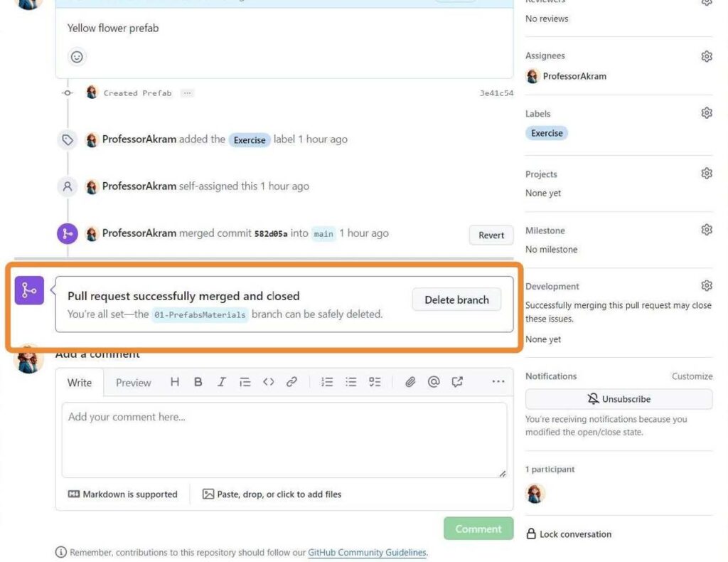Click the Unsubscribe button
The height and width of the screenshot is (562, 728).
pos(619,399)
